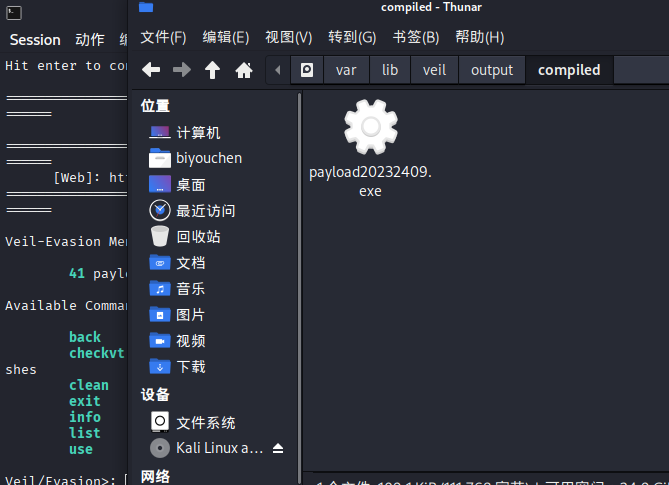Open the var path segment
669x485 pixels.
346,70
